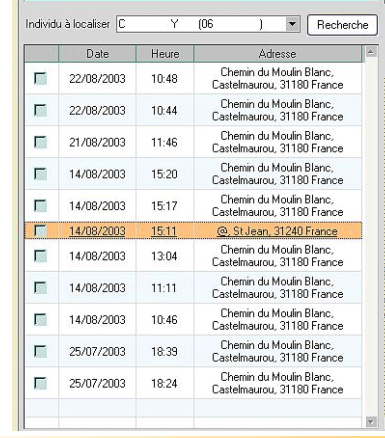385x438 pixels.
Task: Click inside the Individu à localiser field
Action: (201, 24)
